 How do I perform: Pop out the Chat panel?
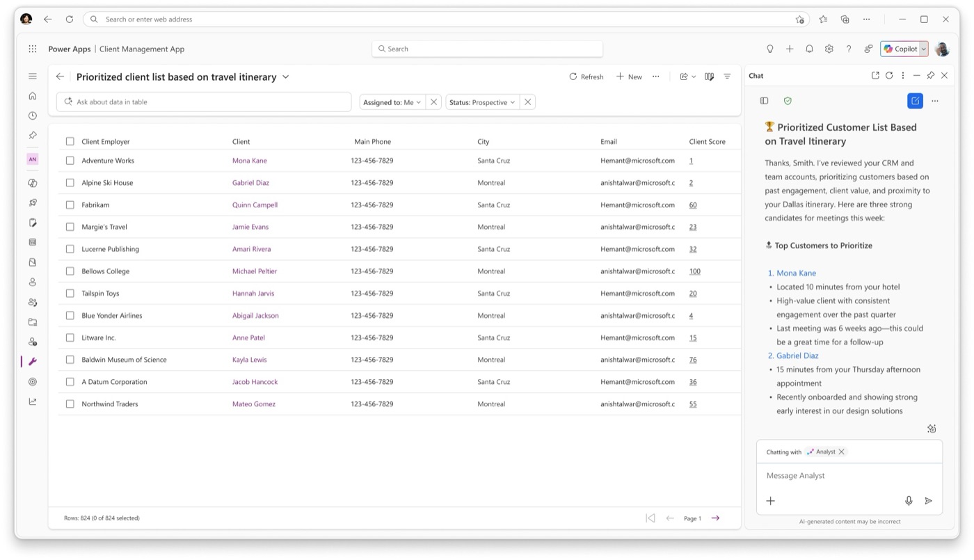point(875,75)
